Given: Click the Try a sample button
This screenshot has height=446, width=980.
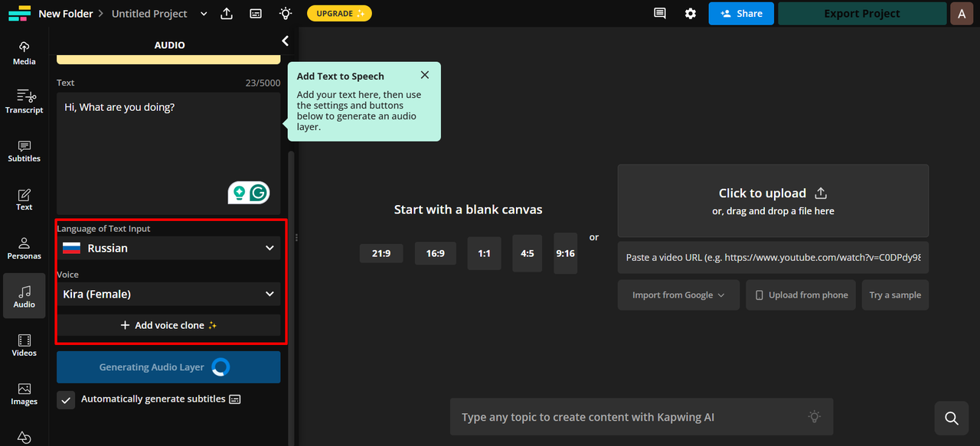Looking at the screenshot, I should 895,295.
